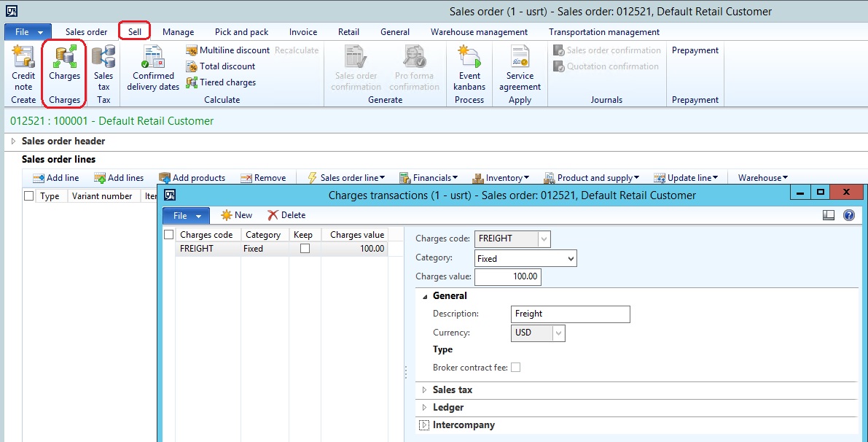Screen dimensions: 868x442
Task: Delete the selected charges transaction
Action: [x=286, y=215]
